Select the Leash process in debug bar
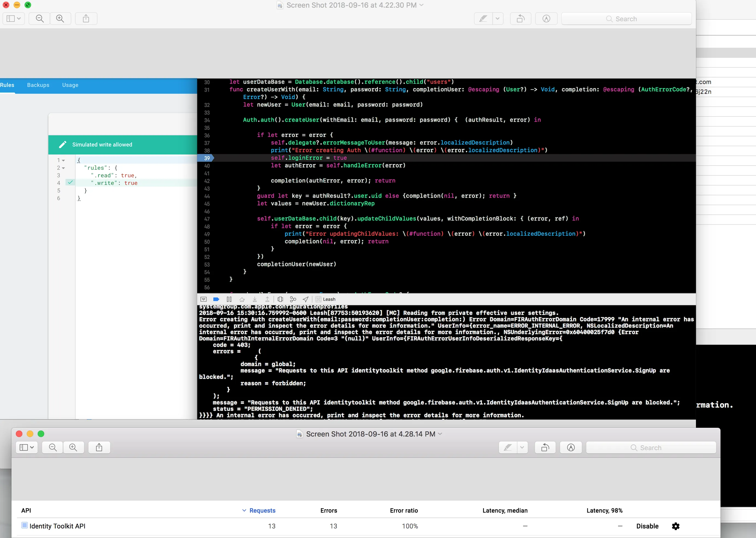Screen dimensions: 756x538 [x=326, y=299]
